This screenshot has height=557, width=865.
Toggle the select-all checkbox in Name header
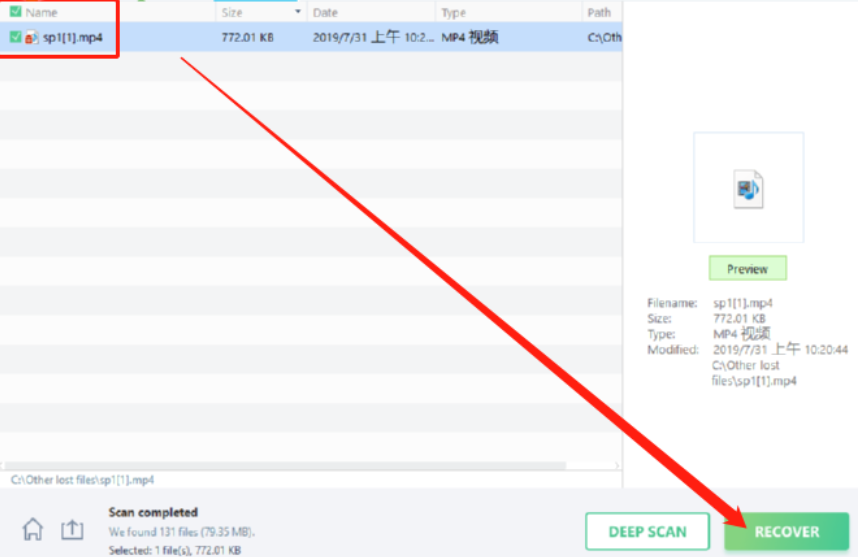(x=15, y=12)
